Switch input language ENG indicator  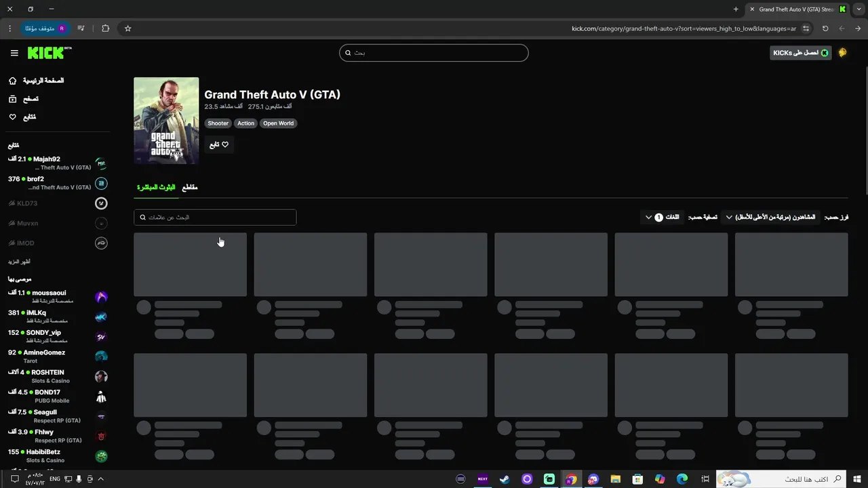click(55, 479)
